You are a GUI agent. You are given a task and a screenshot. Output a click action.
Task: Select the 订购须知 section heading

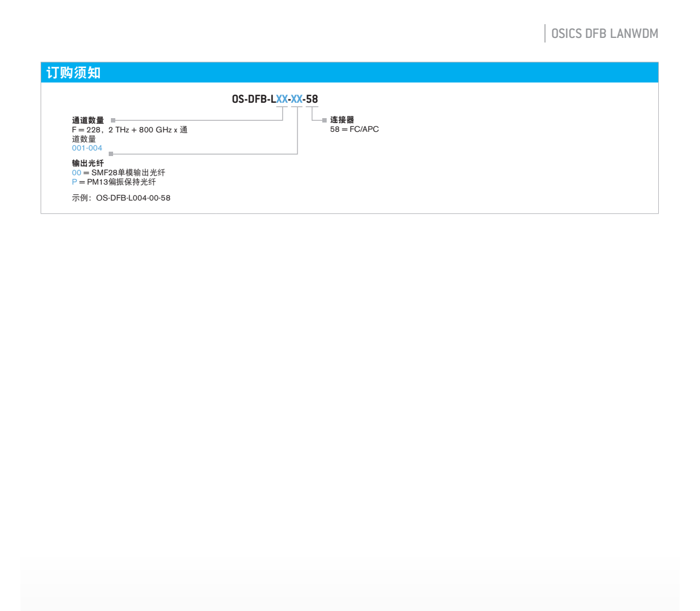coord(74,73)
